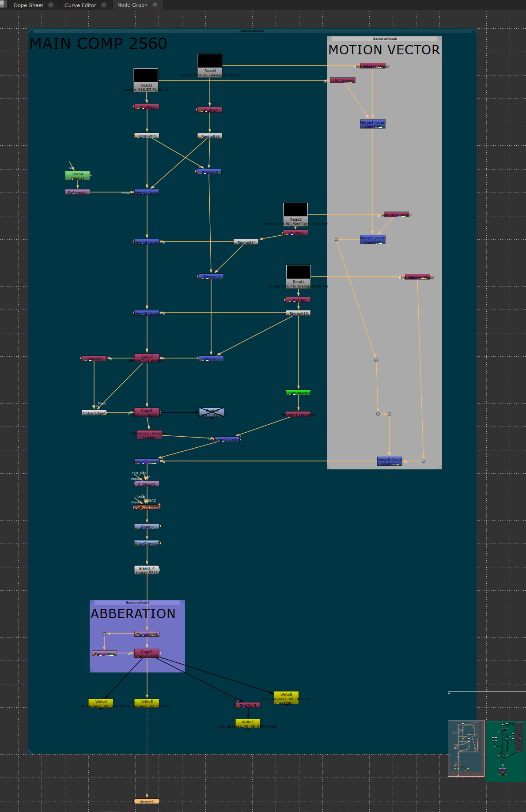Select the Merge3 (over) node
Image resolution: width=526 pixels, height=812 pixels.
point(147,313)
